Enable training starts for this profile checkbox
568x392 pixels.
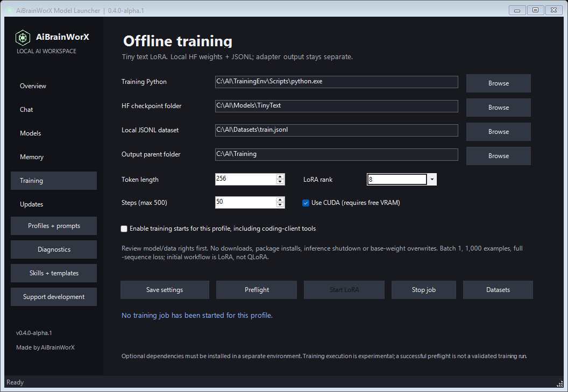(124, 229)
